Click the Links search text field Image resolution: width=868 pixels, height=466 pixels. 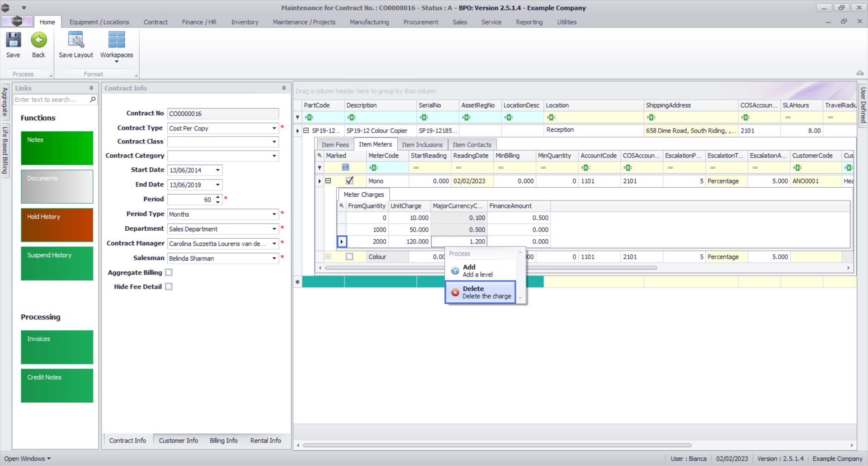pos(51,100)
